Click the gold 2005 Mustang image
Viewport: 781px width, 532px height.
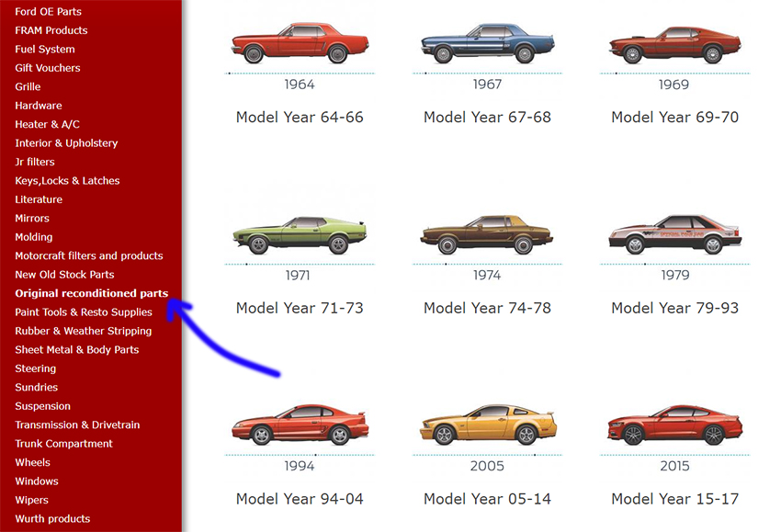487,425
